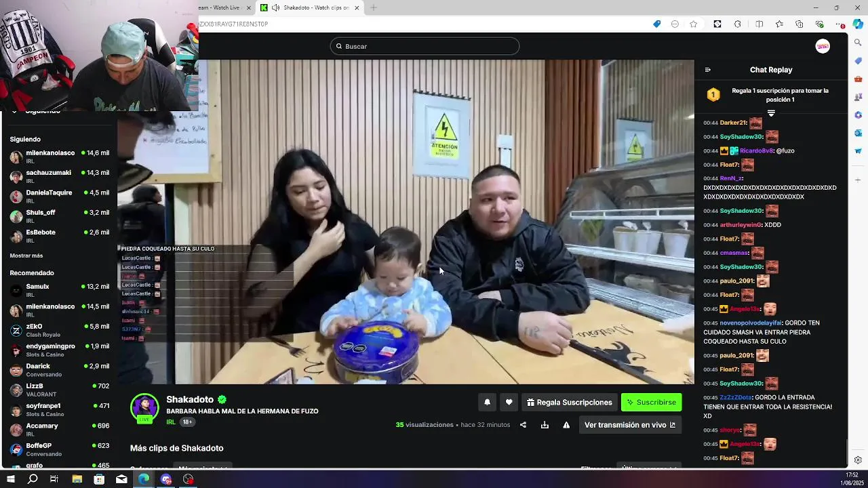Screen dimensions: 868x488
Task: Click the shopping tag icon in address bar
Action: point(656,24)
